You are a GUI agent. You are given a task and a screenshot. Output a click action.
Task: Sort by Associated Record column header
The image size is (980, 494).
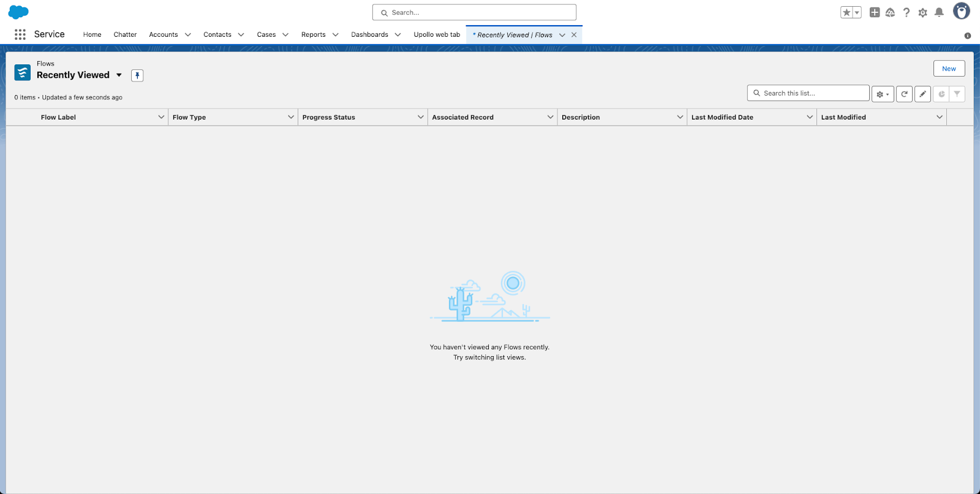pos(463,117)
